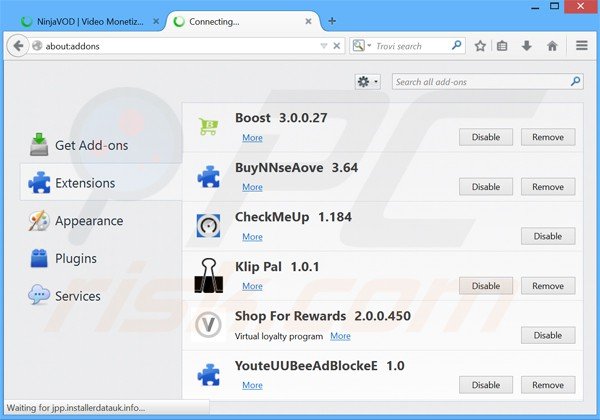
Task: Remove the Klip Pal extension
Action: click(x=548, y=286)
